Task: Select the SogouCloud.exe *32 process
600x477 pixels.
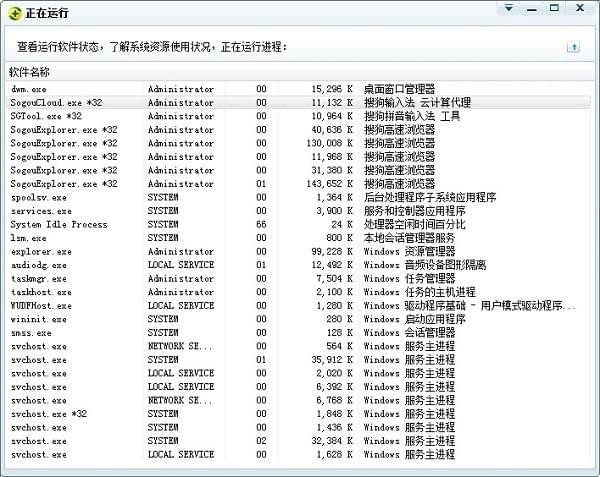Action: coord(300,103)
